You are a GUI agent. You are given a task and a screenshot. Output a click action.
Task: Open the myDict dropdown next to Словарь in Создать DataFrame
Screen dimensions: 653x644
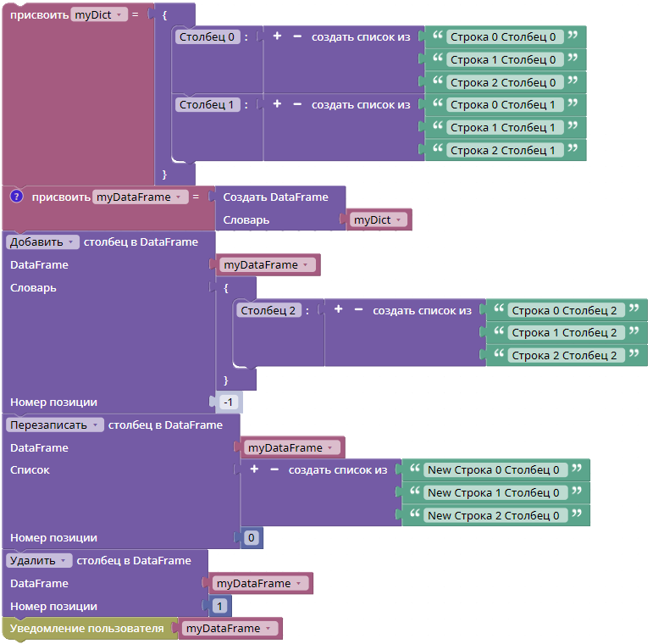[378, 220]
